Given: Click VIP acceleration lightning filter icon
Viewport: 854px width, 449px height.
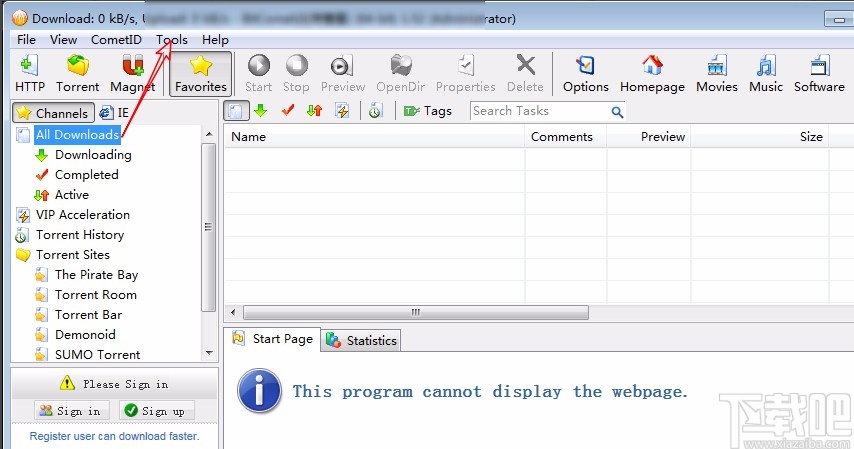Looking at the screenshot, I should click(x=342, y=111).
